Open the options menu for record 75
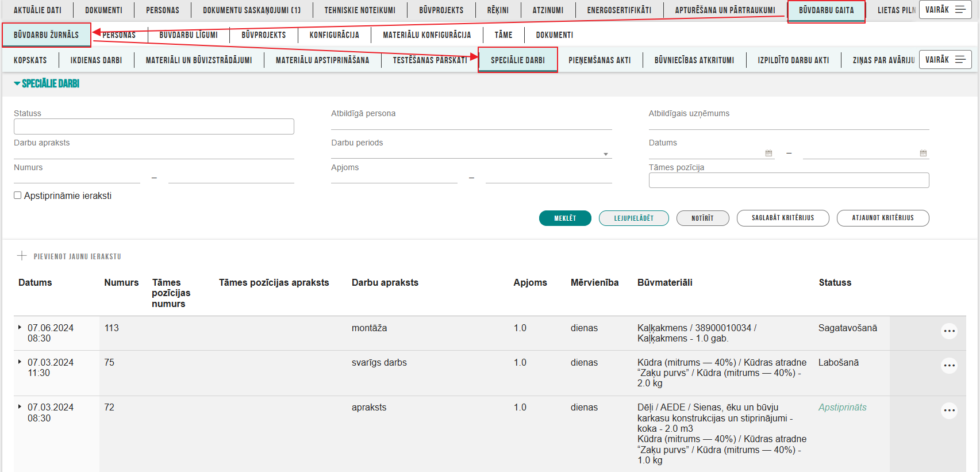980x472 pixels. click(949, 366)
